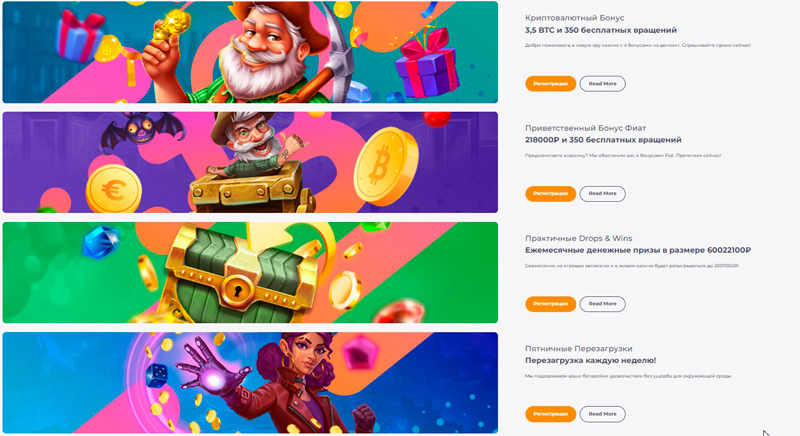Open Read More for Drops & Wins
800x436 pixels.
(603, 304)
